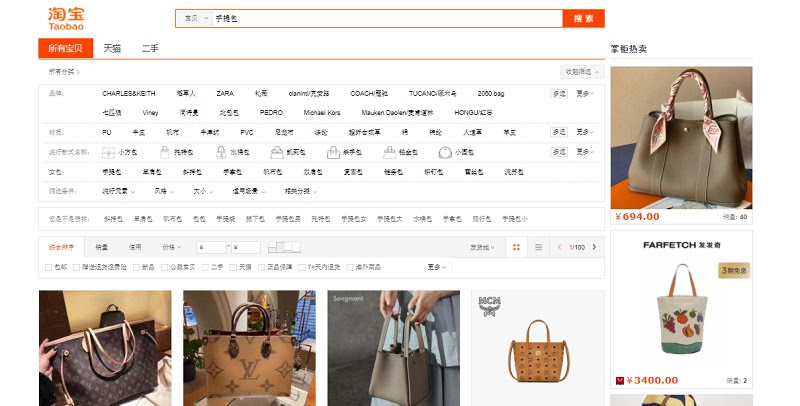Select the 水桶包 bucket bag style icon
Viewport: 800px width, 406px height.
(x=221, y=152)
